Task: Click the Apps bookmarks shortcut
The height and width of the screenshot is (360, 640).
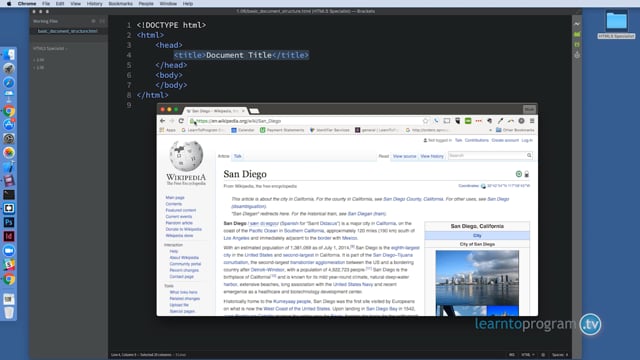Action: (167, 130)
